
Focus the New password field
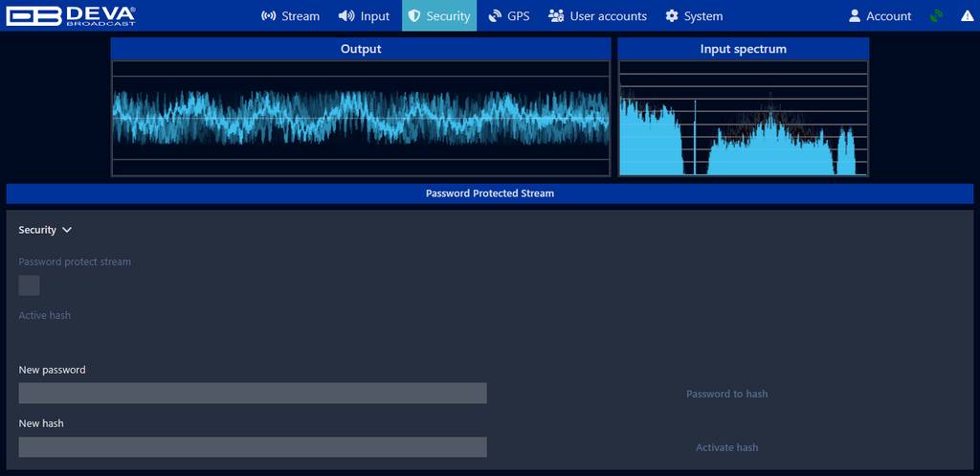click(x=253, y=394)
